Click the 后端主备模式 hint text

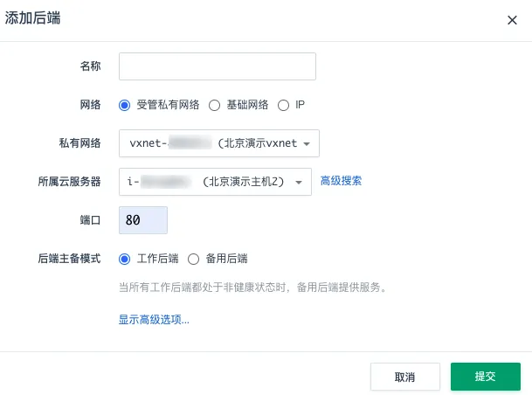[252, 287]
